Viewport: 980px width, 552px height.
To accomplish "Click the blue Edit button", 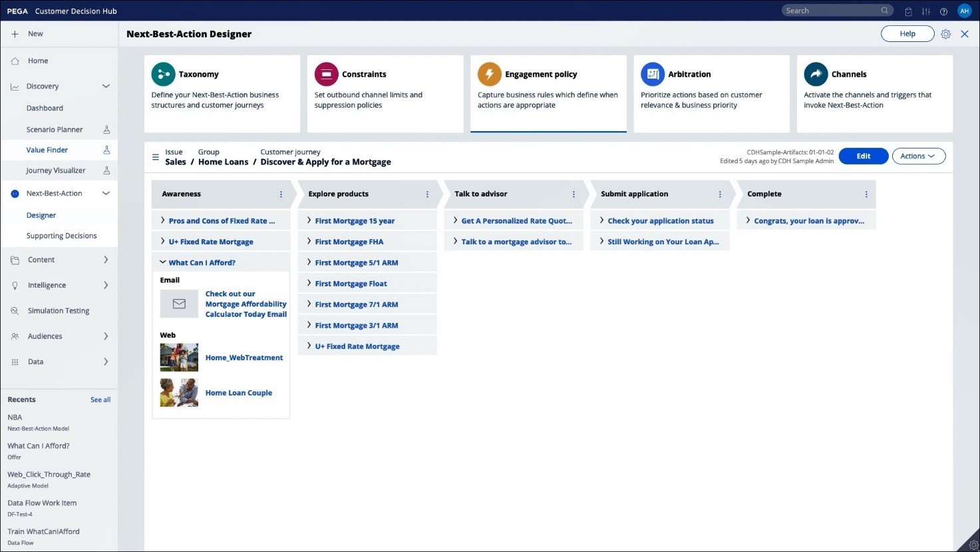I will click(x=864, y=156).
